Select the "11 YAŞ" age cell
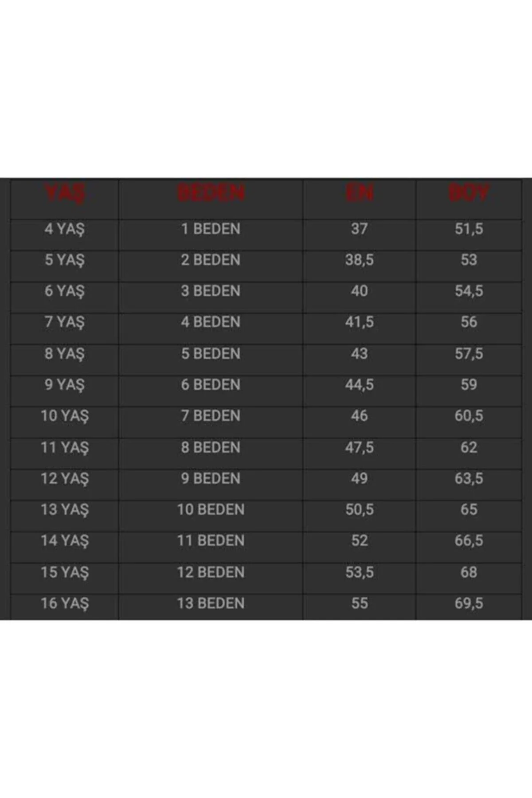 pos(64,447)
